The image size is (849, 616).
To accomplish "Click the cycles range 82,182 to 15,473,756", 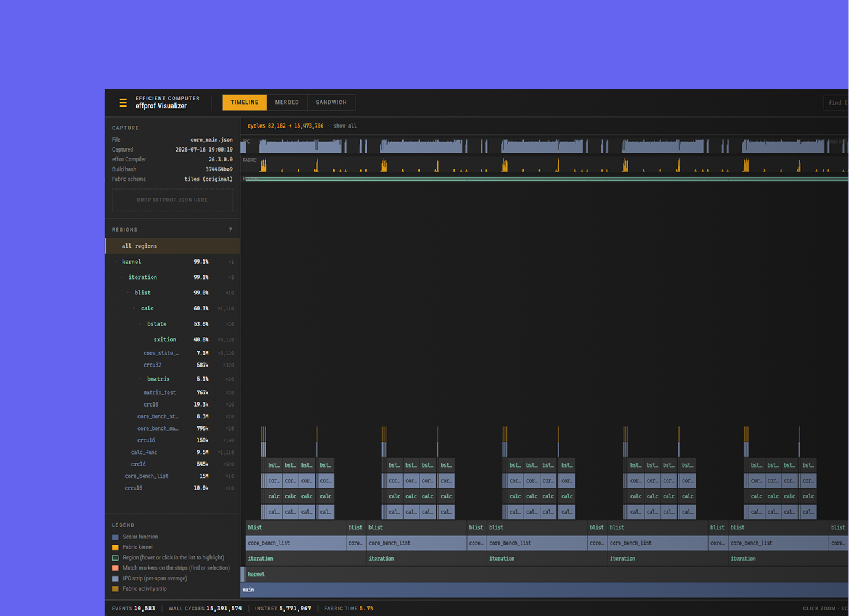I will click(x=285, y=126).
